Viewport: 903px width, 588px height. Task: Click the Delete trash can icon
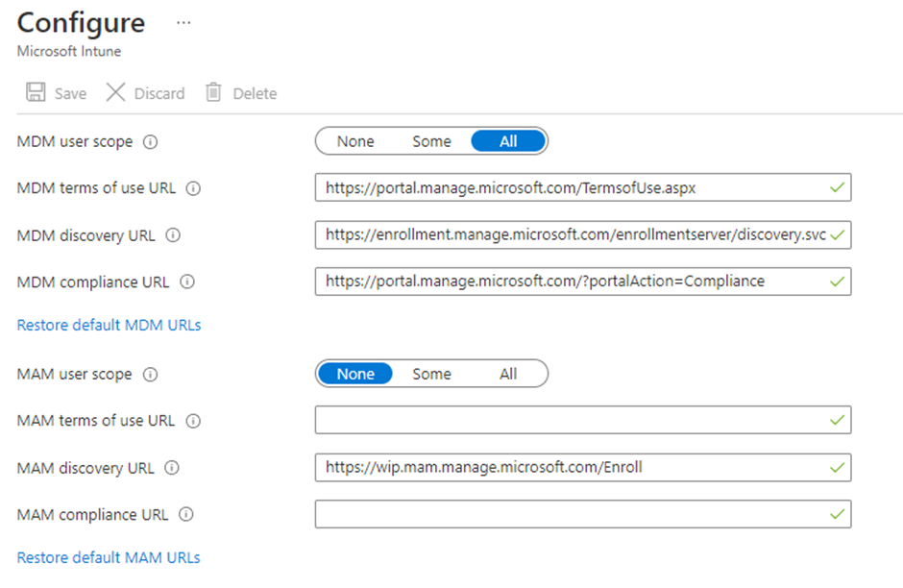click(213, 92)
